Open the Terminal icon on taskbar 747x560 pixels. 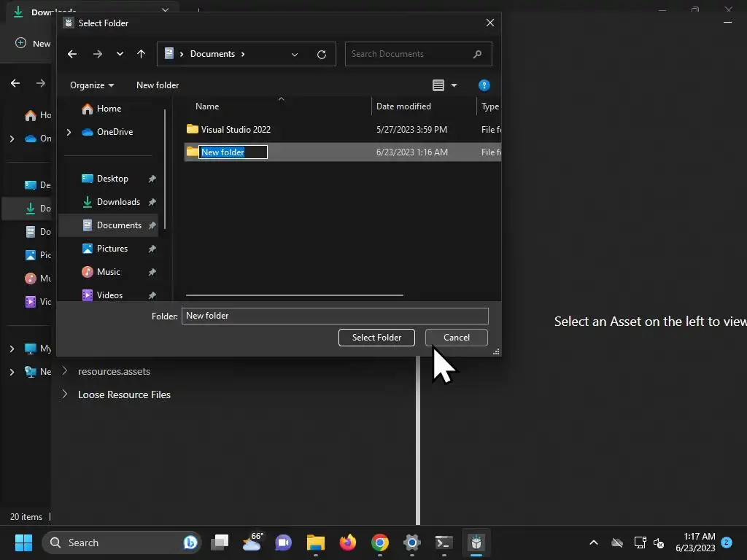click(444, 542)
